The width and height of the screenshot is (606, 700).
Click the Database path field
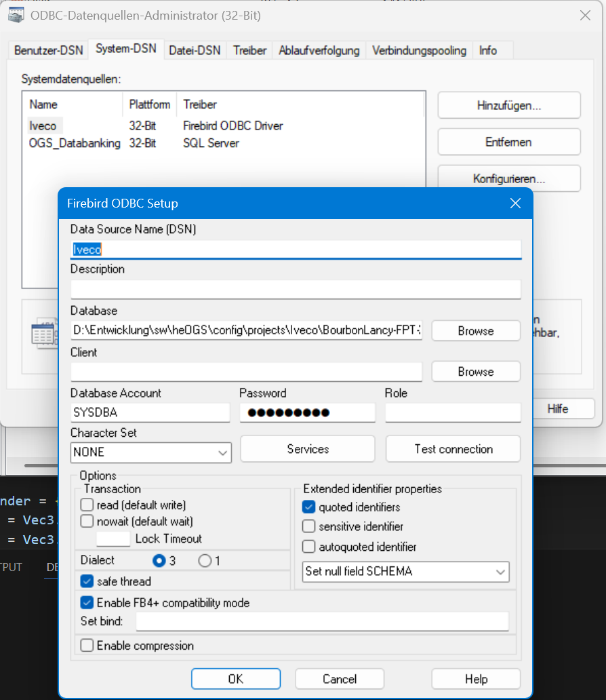click(x=246, y=330)
